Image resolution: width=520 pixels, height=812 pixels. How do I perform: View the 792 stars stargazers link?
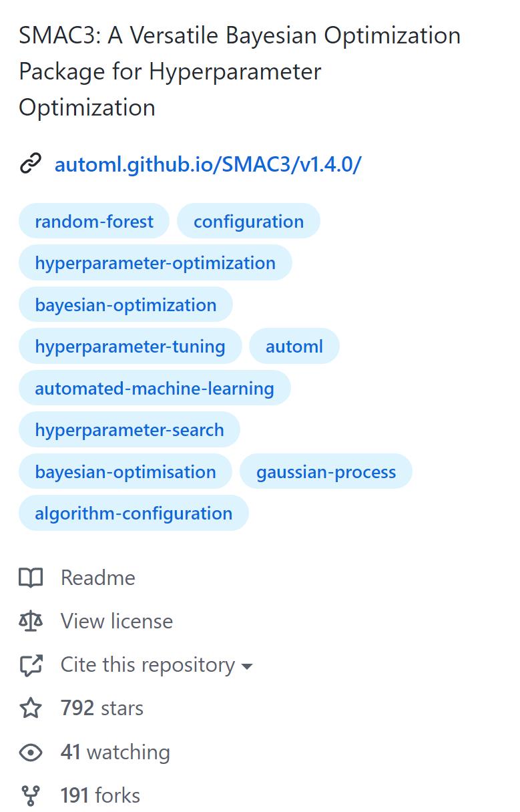coord(101,708)
